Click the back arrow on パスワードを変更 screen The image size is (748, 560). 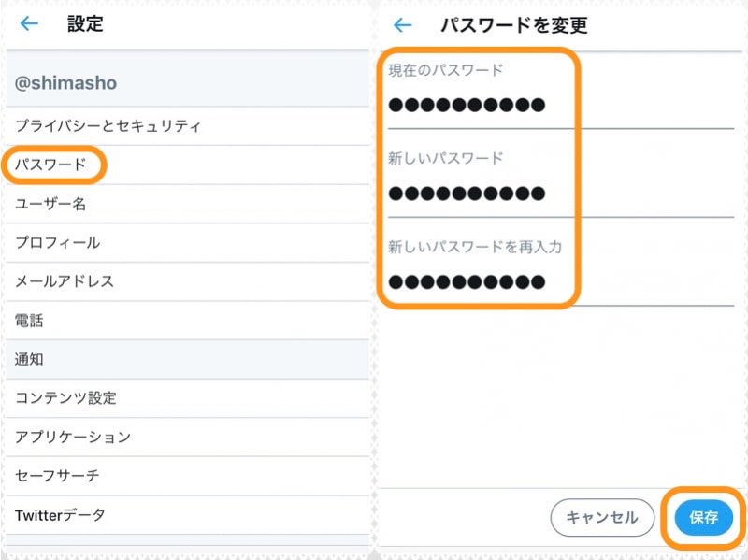coord(402,25)
